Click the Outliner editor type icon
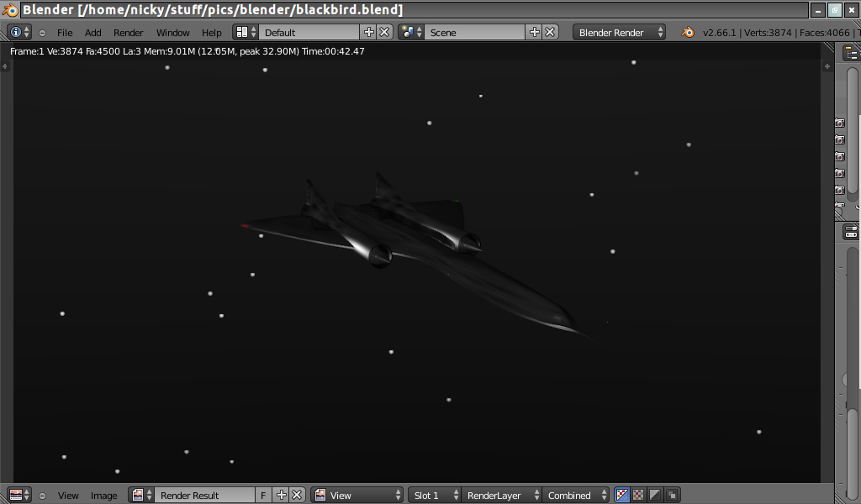Viewport: 861px width, 504px height. (x=851, y=52)
